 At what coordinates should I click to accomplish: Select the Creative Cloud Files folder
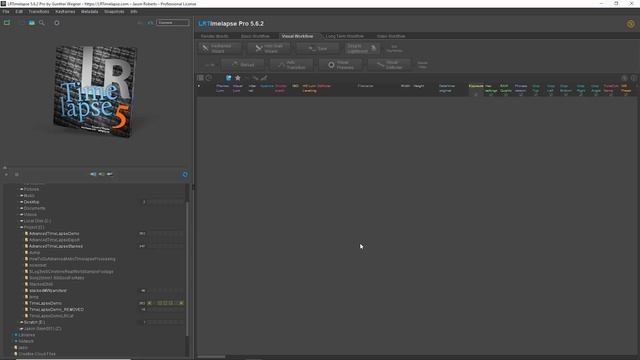pos(37,354)
